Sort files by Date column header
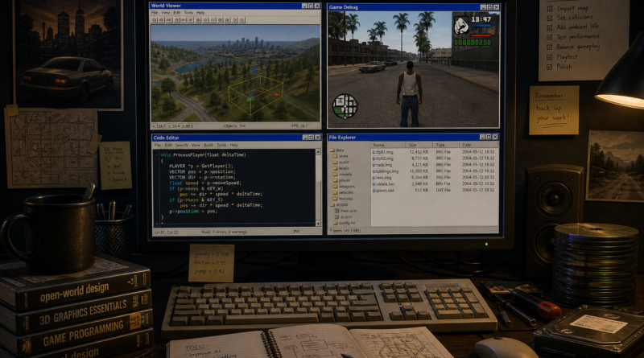 click(x=479, y=145)
